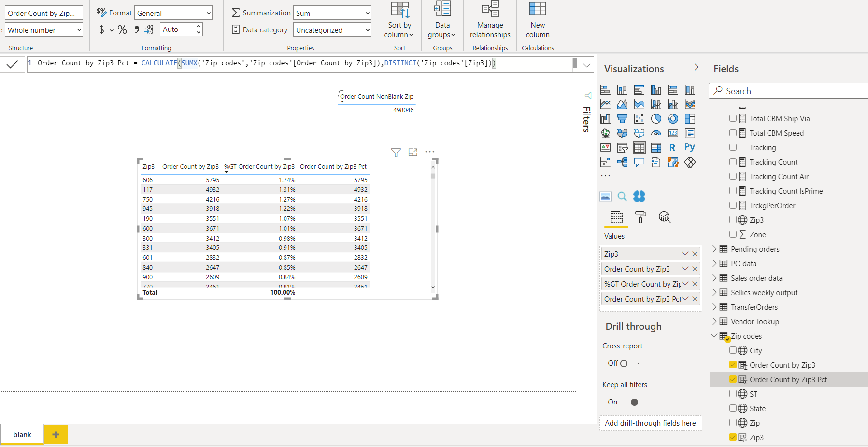This screenshot has width=868, height=447.
Task: Choose the matrix visual icon
Action: click(656, 147)
